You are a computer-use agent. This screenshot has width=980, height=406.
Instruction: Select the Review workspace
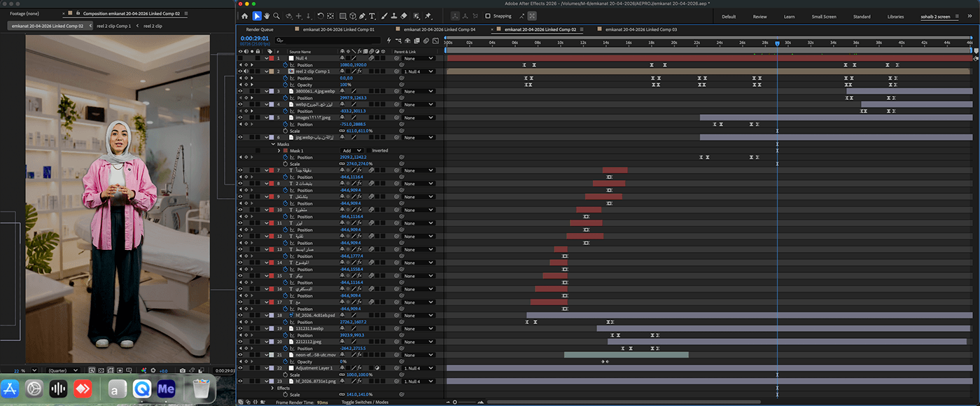point(759,16)
